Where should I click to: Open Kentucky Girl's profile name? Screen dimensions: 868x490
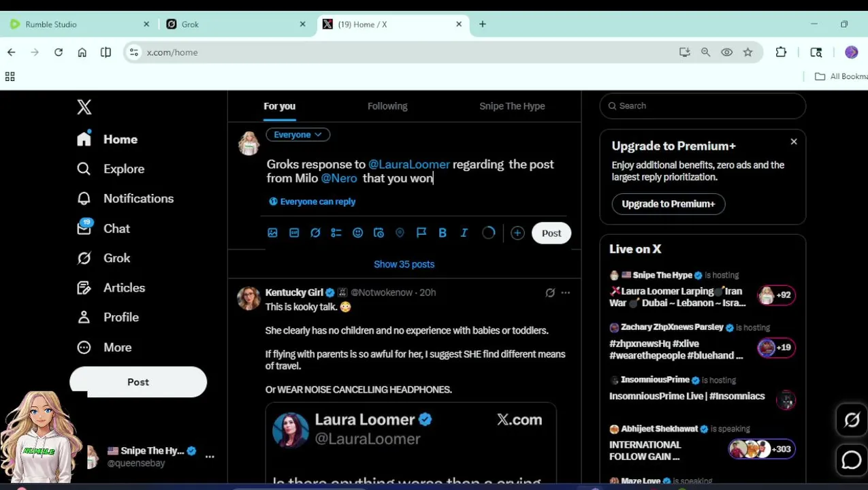click(294, 293)
